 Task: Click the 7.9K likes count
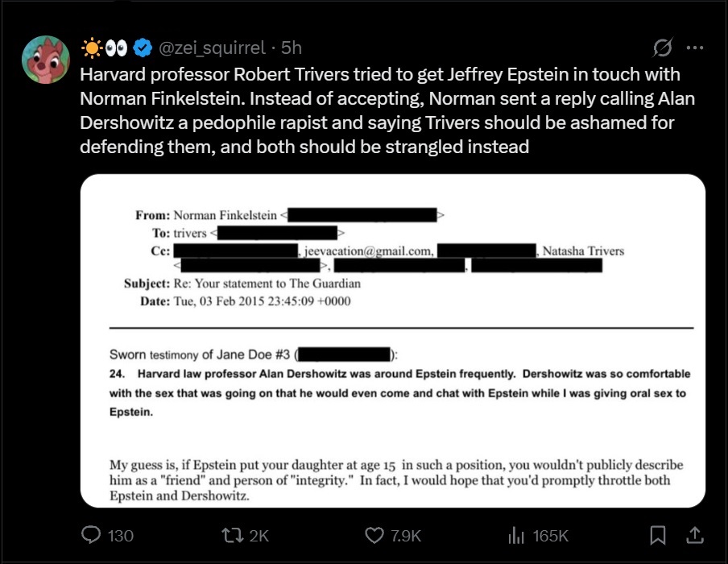click(407, 536)
